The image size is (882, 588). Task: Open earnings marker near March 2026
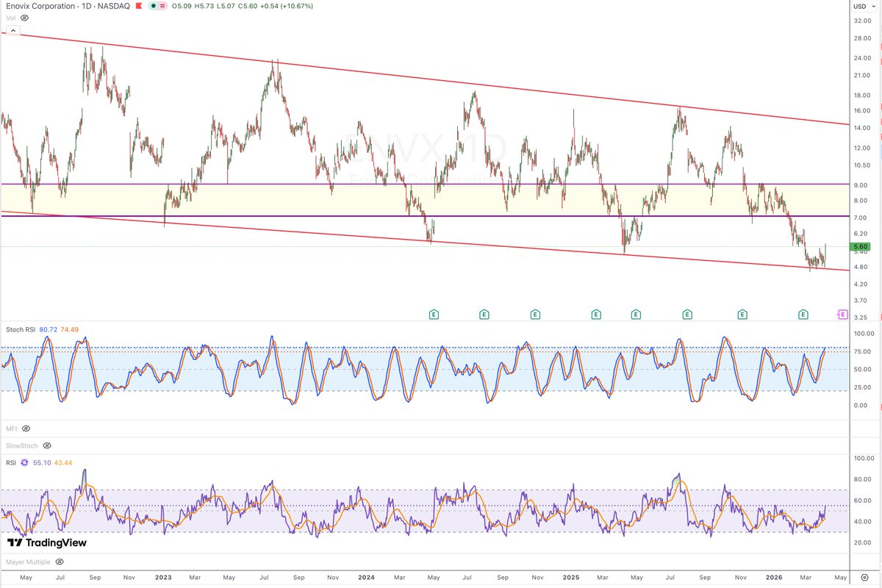tap(804, 315)
